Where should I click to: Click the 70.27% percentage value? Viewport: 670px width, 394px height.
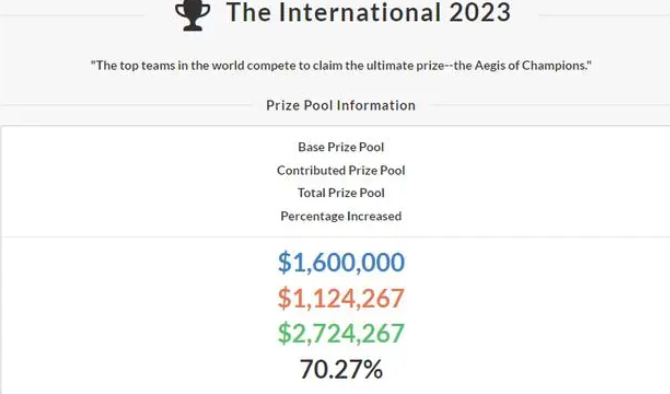click(x=341, y=369)
